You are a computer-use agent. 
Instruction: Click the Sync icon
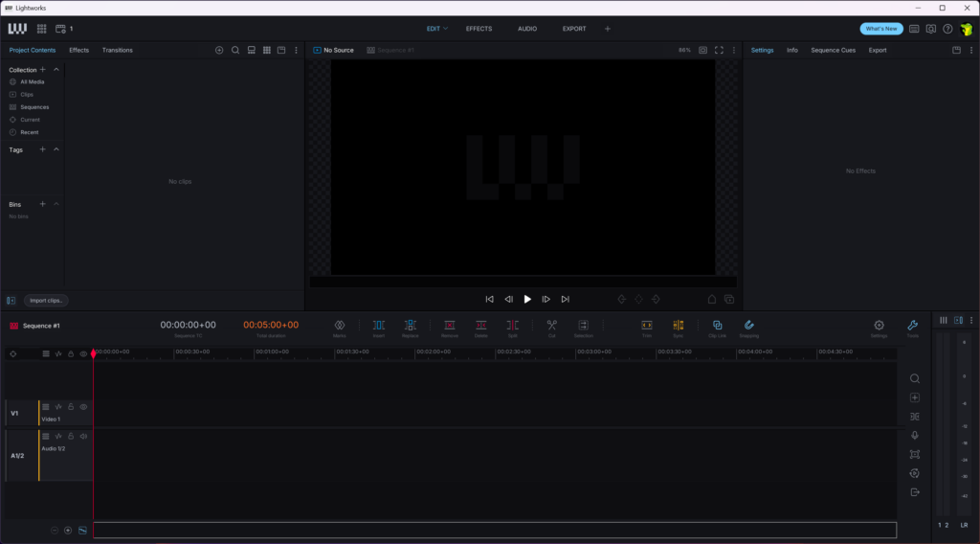pyautogui.click(x=679, y=325)
